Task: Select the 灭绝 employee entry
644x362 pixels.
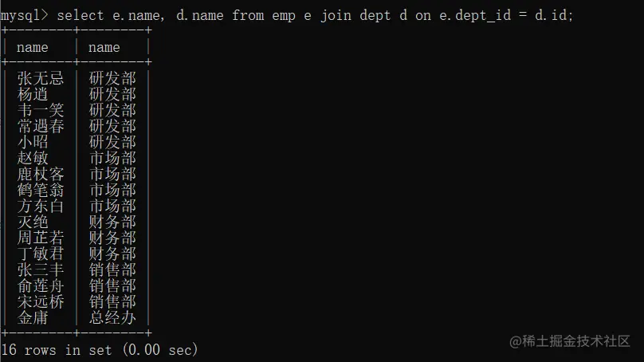Action: point(33,222)
